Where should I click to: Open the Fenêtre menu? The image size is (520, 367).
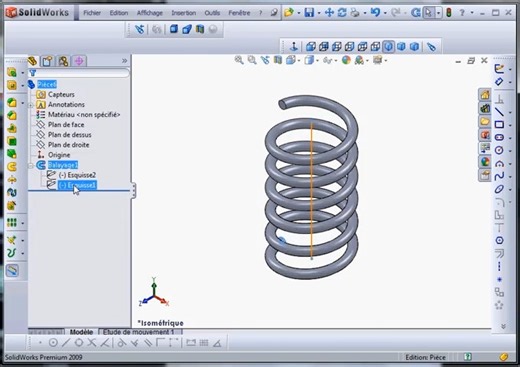pos(239,13)
